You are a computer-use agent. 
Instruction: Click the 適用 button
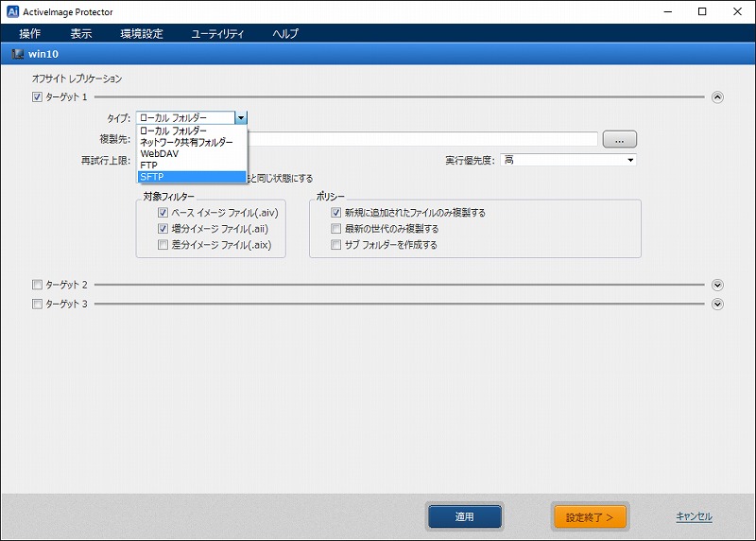(465, 516)
